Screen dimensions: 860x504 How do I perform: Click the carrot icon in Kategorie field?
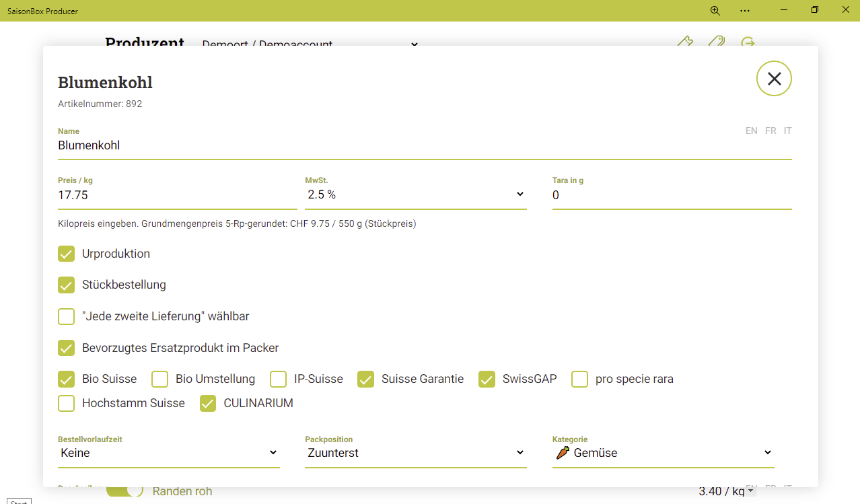(x=563, y=453)
